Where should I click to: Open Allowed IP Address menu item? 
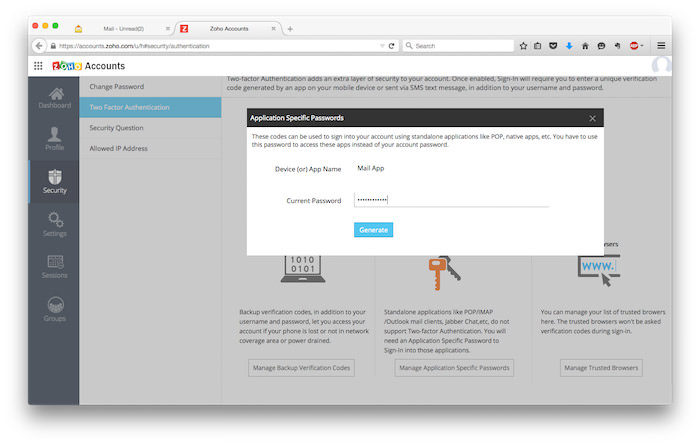click(150, 148)
